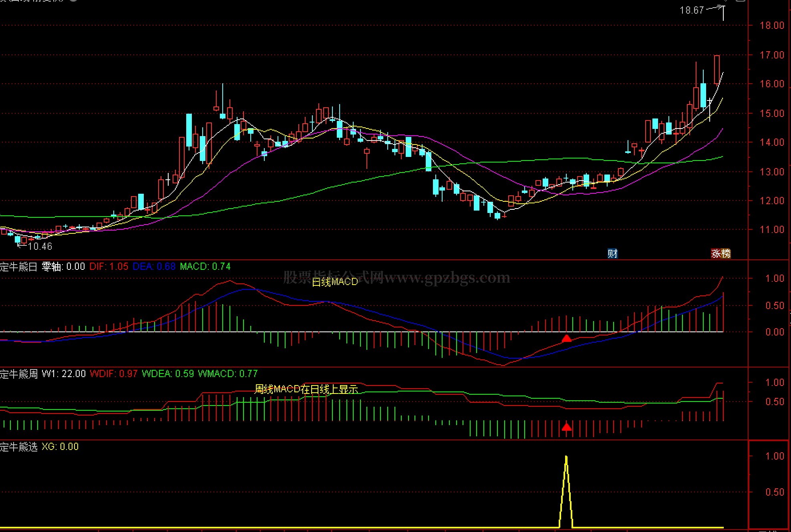Click the 18.00 price axis label

(772, 26)
